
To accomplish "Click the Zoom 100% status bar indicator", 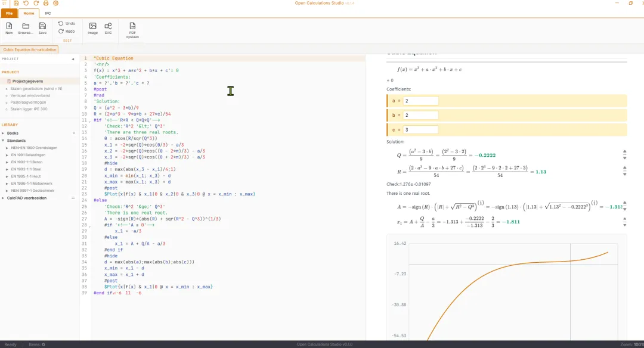I will click(x=631, y=344).
